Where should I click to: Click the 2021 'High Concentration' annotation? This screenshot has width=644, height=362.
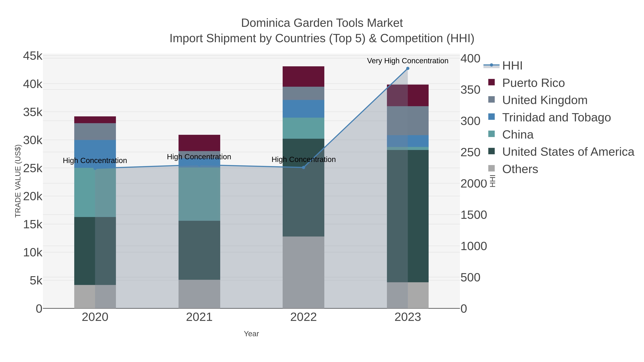pos(199,157)
